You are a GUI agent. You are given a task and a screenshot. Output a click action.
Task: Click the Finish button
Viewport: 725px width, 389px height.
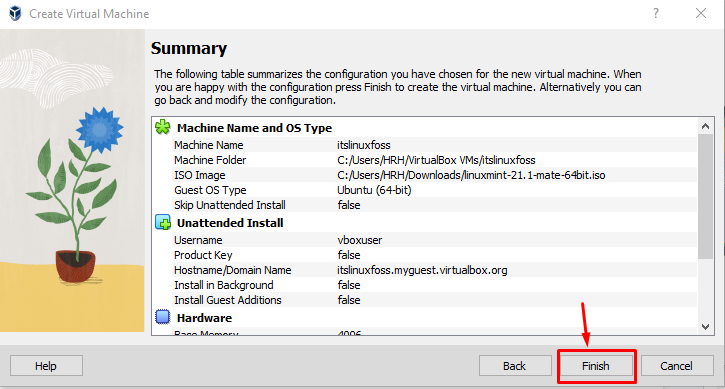pyautogui.click(x=596, y=366)
